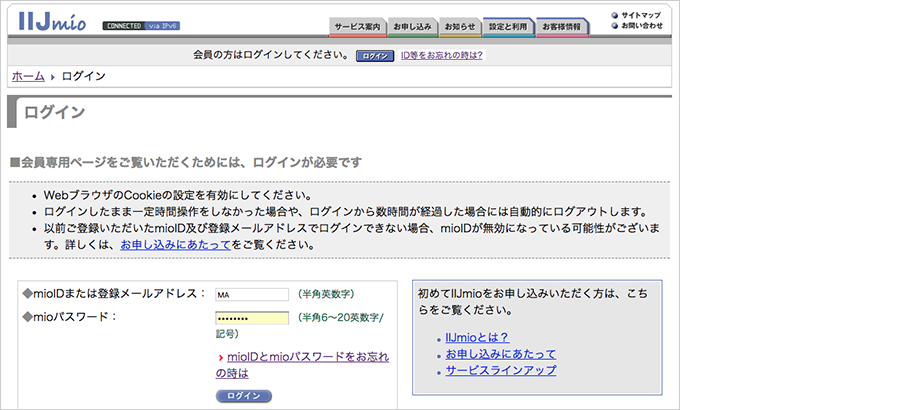Open the ID等をお忘れの時は? link
The height and width of the screenshot is (410, 920).
pos(442,56)
